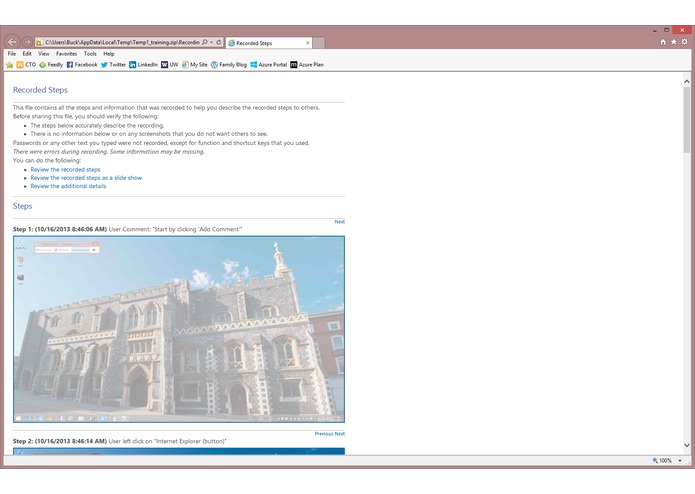Open Favorites star icon in the top-right toolbar
Viewport: 695px width, 494px height.
coord(674,42)
